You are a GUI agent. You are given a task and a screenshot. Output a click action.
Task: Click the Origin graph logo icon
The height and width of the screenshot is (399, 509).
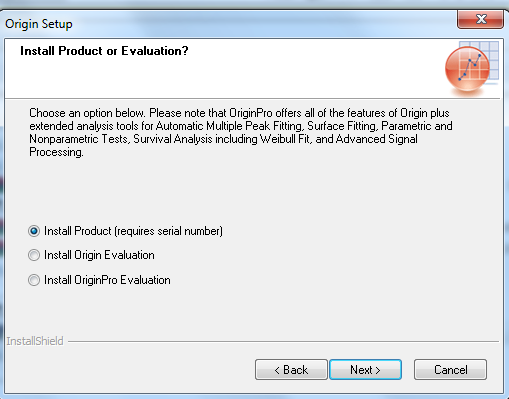pyautogui.click(x=467, y=69)
